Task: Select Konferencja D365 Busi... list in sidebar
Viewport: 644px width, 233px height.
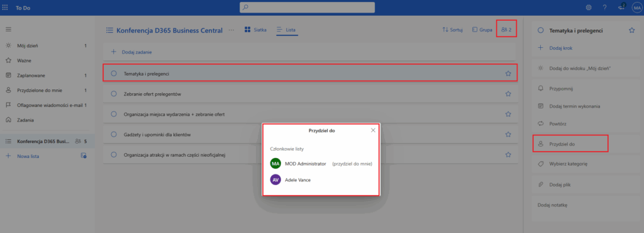Action: pyautogui.click(x=47, y=141)
